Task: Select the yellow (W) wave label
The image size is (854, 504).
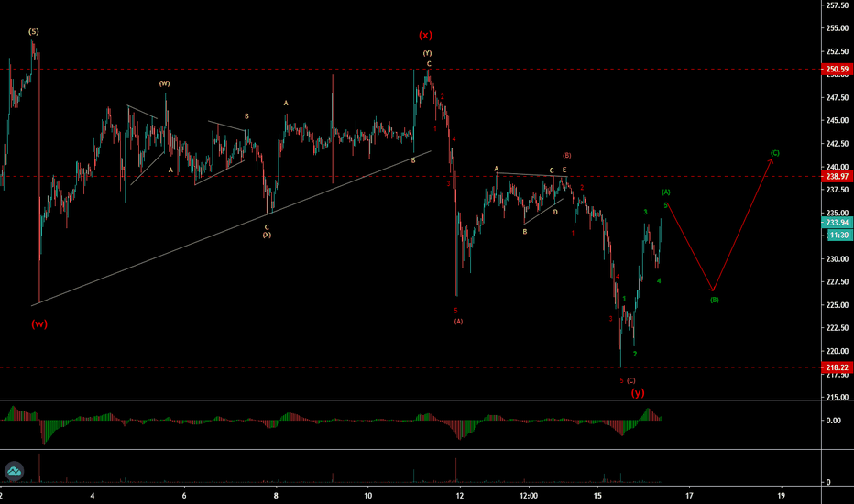Action: click(x=165, y=84)
